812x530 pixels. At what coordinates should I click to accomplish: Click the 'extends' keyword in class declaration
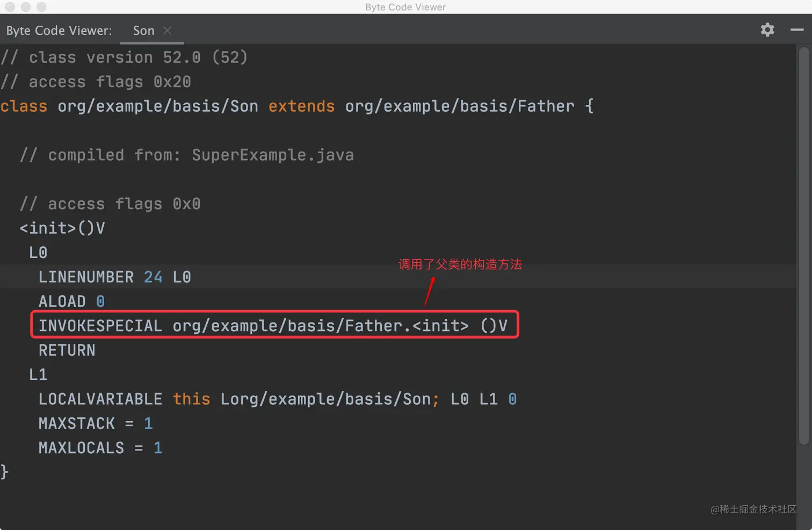coord(301,106)
